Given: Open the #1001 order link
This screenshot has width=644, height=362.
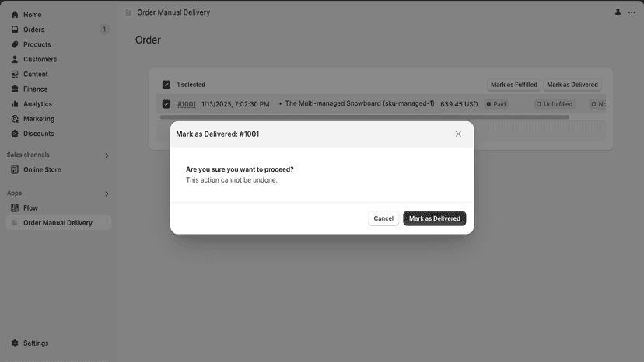Looking at the screenshot, I should (x=187, y=104).
